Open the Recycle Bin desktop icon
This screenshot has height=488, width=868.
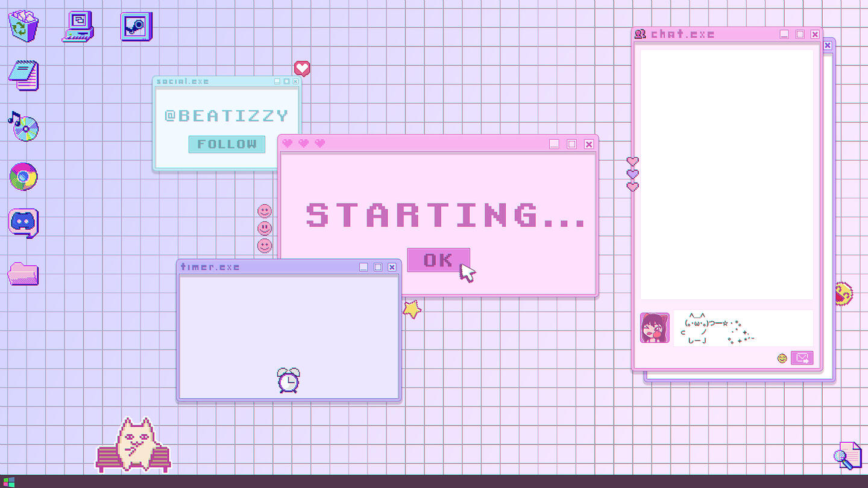point(24,27)
